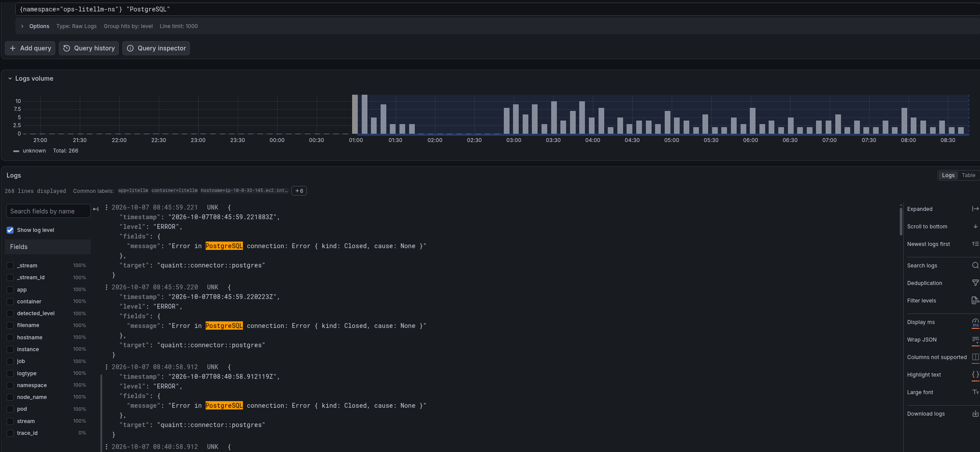Check the _stream field checkbox
Viewport: 980px width, 452px height.
pyautogui.click(x=10, y=266)
